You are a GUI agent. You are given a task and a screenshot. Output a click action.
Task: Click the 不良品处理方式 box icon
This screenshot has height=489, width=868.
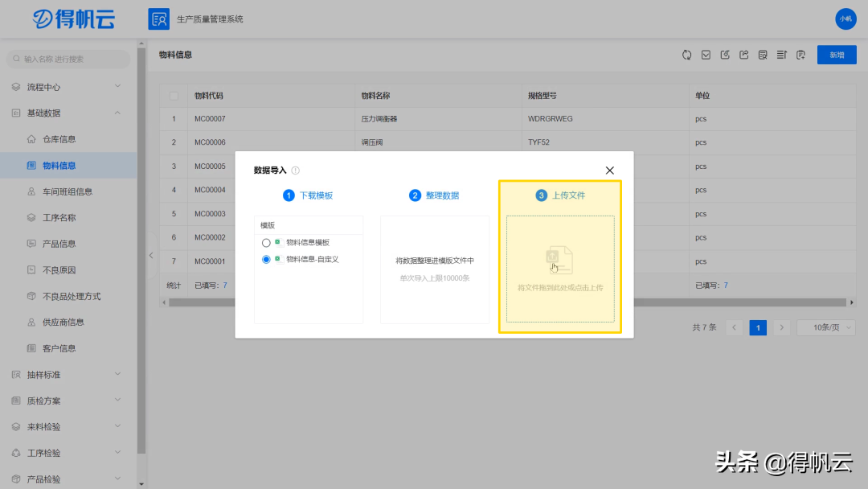tap(31, 296)
